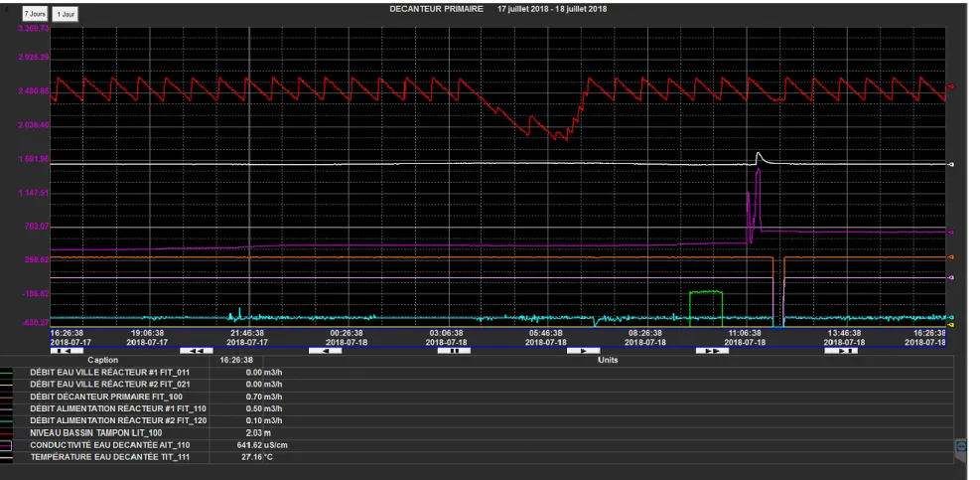980x480 pixels.
Task: Click the 1 147.51 y-axis label
Action: (34, 194)
